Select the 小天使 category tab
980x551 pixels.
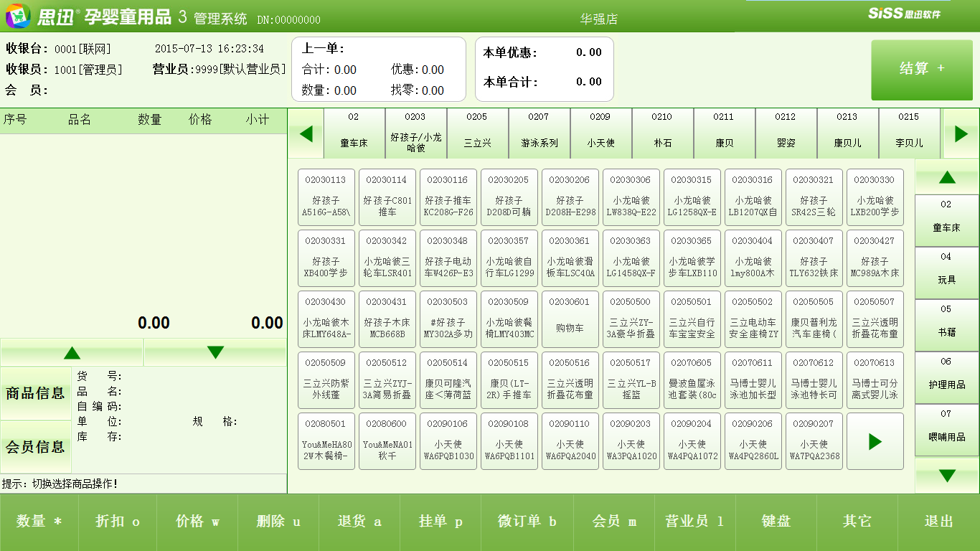(601, 133)
